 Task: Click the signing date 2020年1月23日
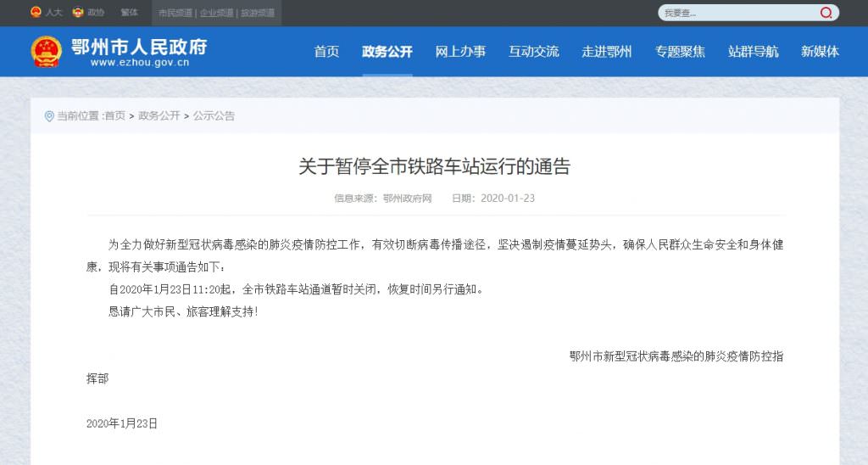tap(122, 423)
